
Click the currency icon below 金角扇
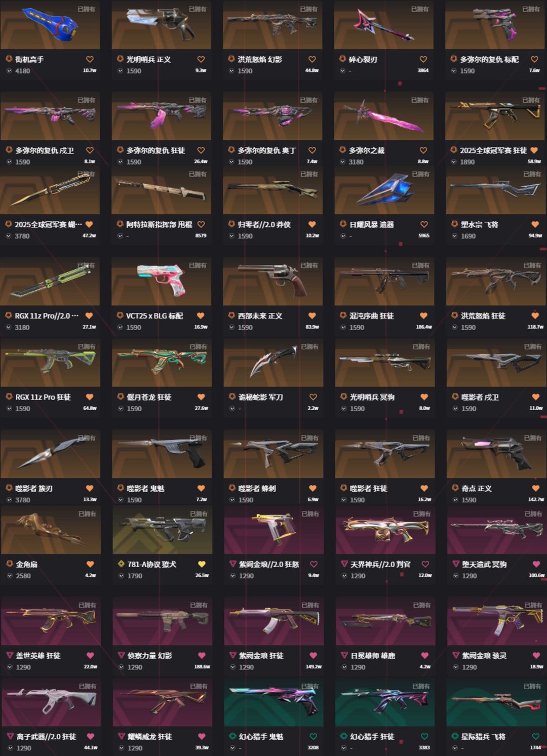pos(10,576)
